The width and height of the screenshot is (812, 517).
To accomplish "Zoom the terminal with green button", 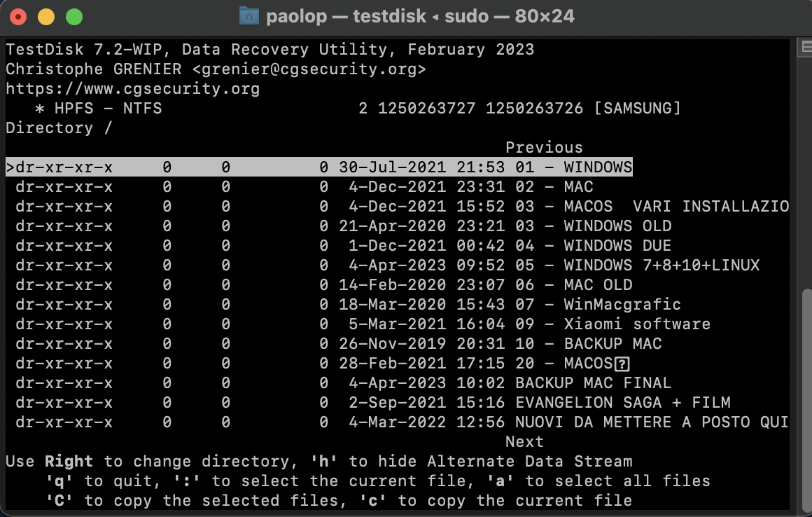I will (x=74, y=17).
